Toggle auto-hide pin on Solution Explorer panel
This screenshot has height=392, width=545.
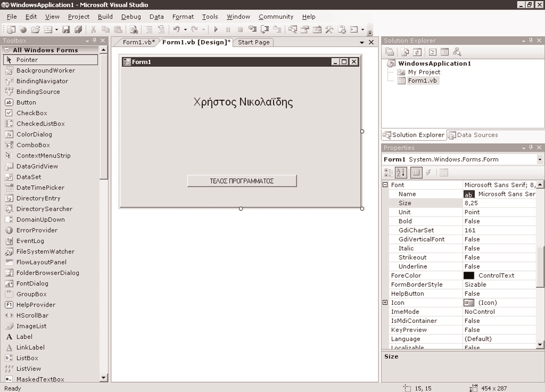tap(531, 40)
